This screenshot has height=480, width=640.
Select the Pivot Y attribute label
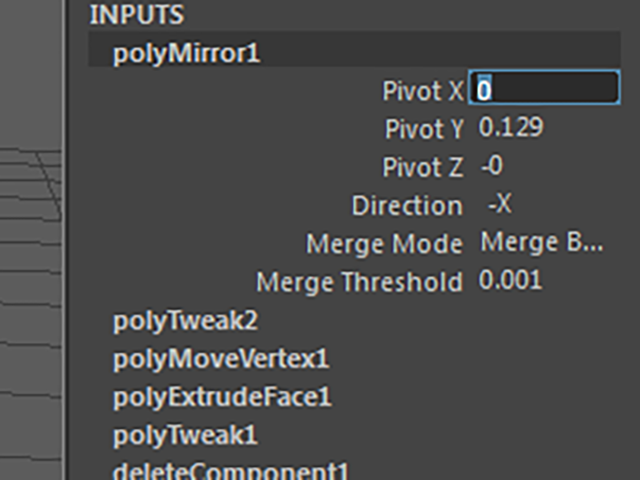424,129
